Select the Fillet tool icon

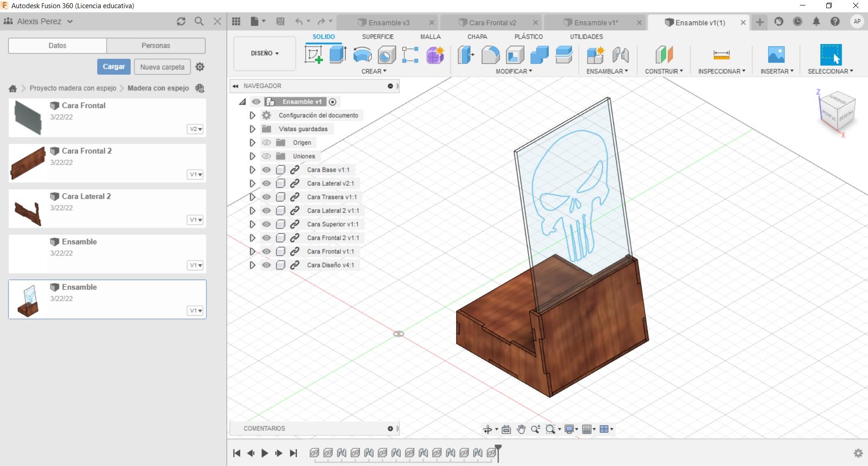[490, 55]
